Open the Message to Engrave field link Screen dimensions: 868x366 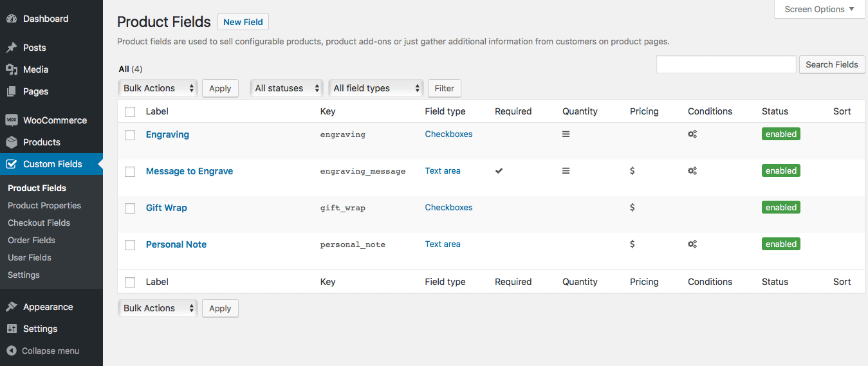coord(189,171)
